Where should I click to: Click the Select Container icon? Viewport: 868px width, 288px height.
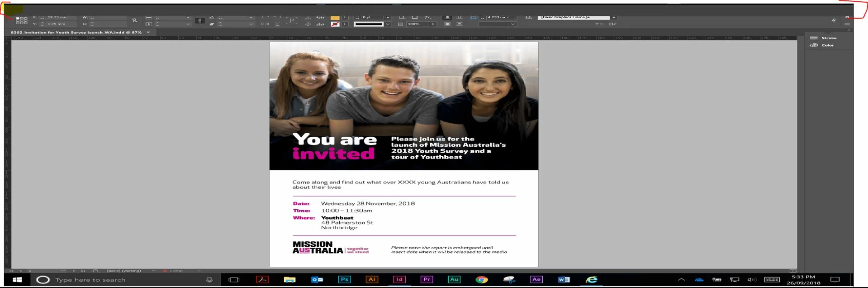(308, 17)
